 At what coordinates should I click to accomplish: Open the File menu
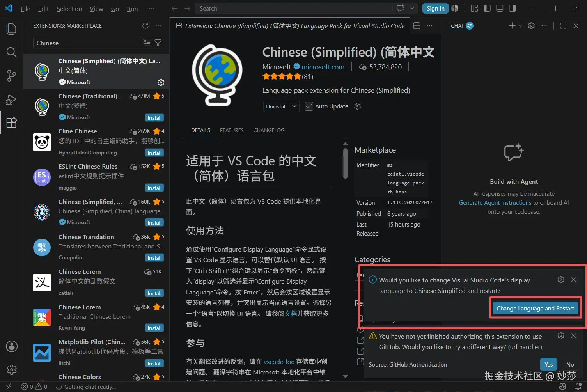click(x=26, y=9)
